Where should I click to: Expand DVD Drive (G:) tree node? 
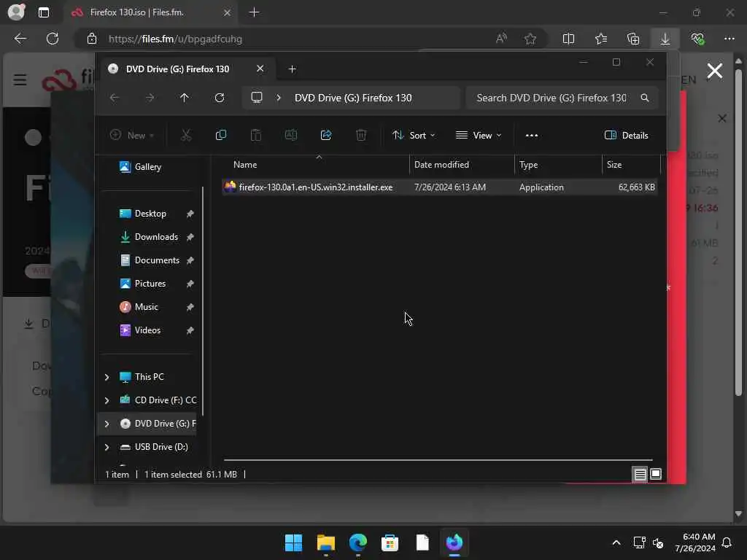tap(107, 424)
